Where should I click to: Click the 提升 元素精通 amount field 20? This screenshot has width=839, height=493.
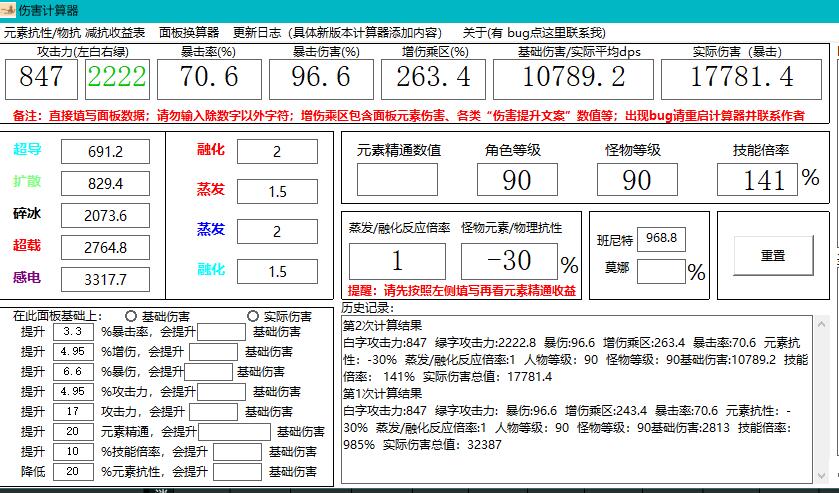(x=73, y=431)
